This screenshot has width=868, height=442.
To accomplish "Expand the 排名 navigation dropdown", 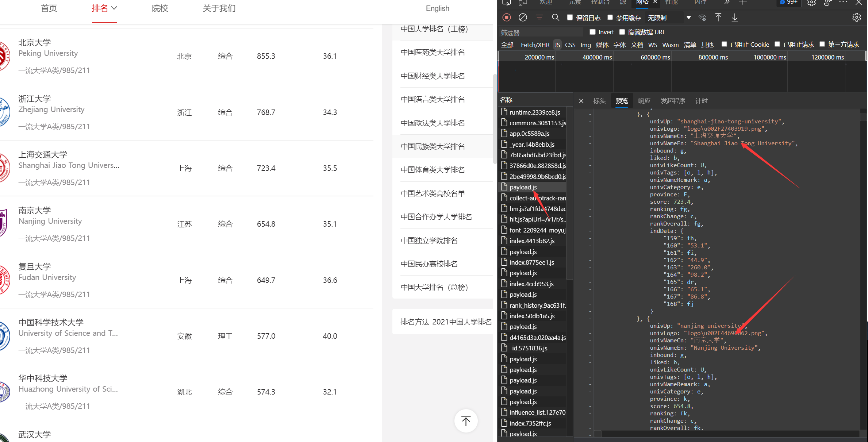I will [x=104, y=8].
